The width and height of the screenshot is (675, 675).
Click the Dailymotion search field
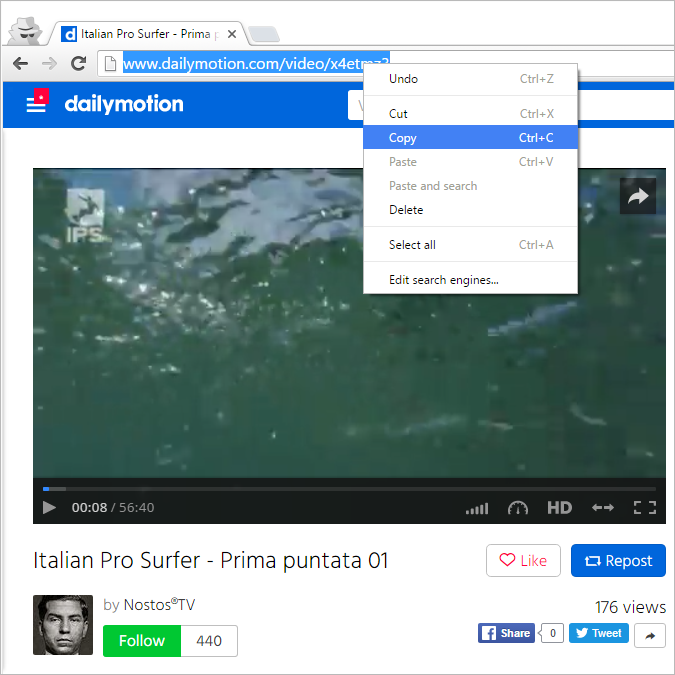click(356, 105)
